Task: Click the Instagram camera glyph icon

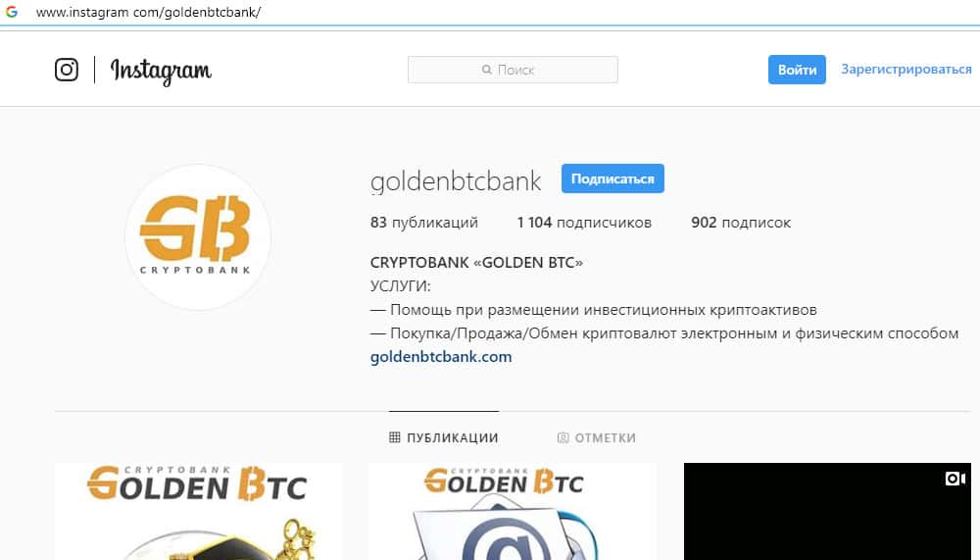Action: click(67, 70)
